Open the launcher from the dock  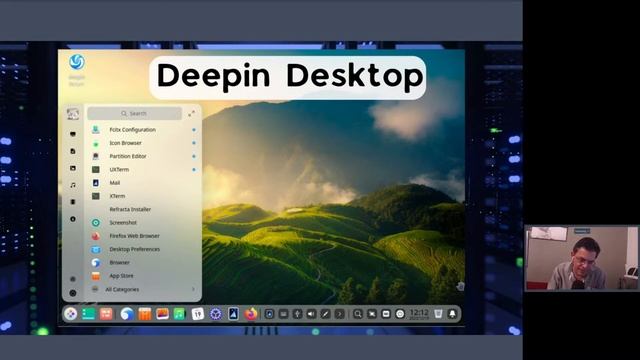(71, 314)
